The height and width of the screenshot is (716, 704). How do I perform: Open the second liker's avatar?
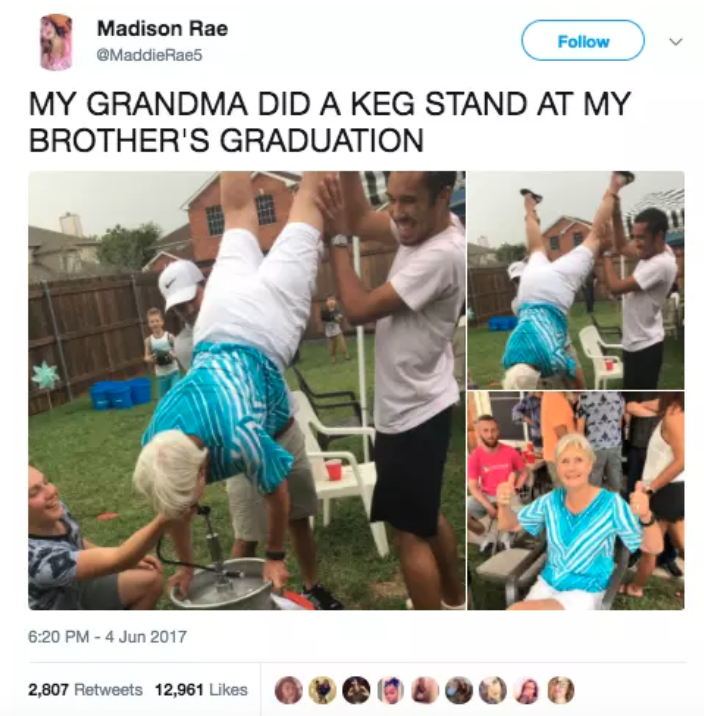pos(322,690)
